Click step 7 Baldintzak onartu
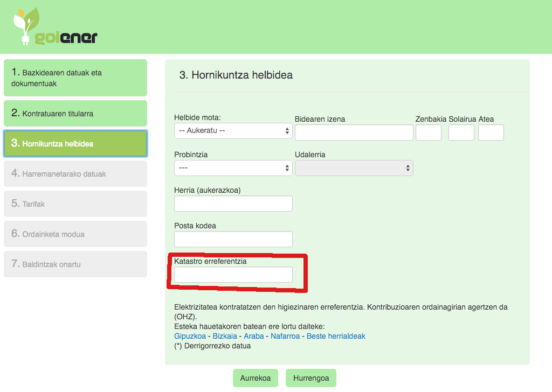Screen dimensions: 552x392 point(75,264)
